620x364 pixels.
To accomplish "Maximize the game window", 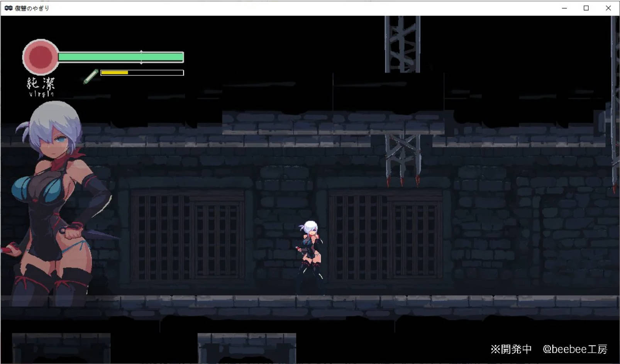I will (586, 8).
